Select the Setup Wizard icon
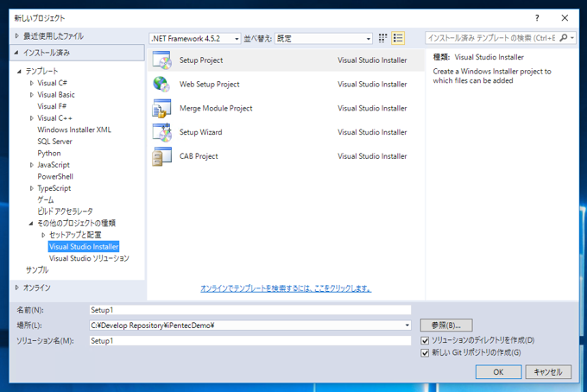Image resolution: width=587 pixels, height=392 pixels. [162, 132]
